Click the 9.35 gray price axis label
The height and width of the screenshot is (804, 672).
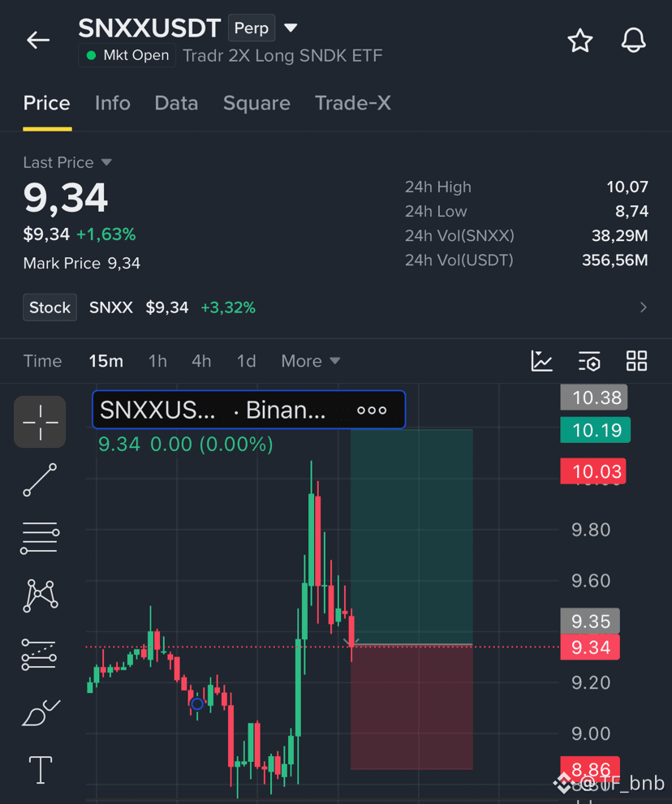[590, 621]
